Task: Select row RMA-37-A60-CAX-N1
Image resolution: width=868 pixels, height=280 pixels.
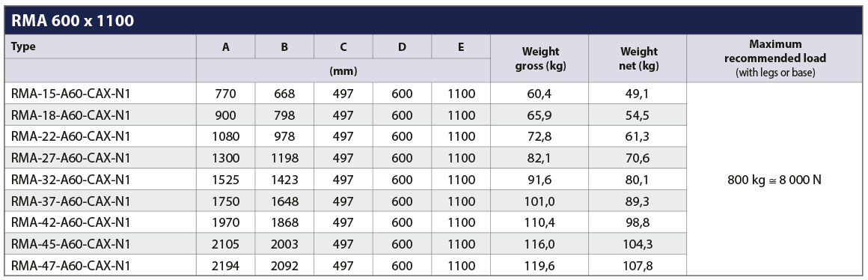Action: tap(346, 201)
